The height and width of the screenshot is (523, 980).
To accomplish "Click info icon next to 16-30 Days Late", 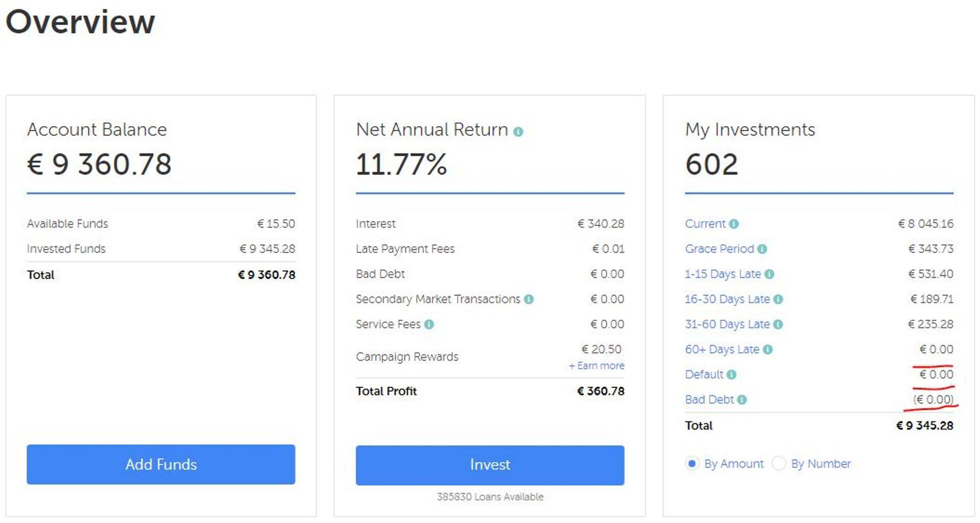I will (x=778, y=299).
